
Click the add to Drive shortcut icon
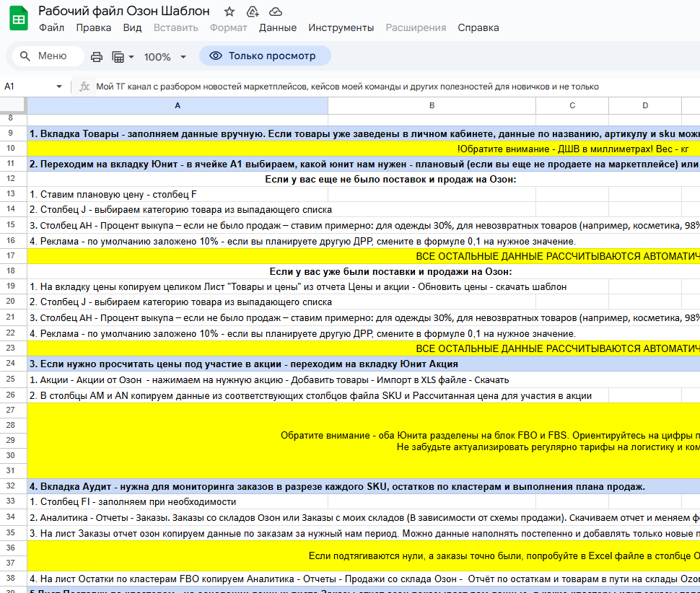click(x=253, y=12)
